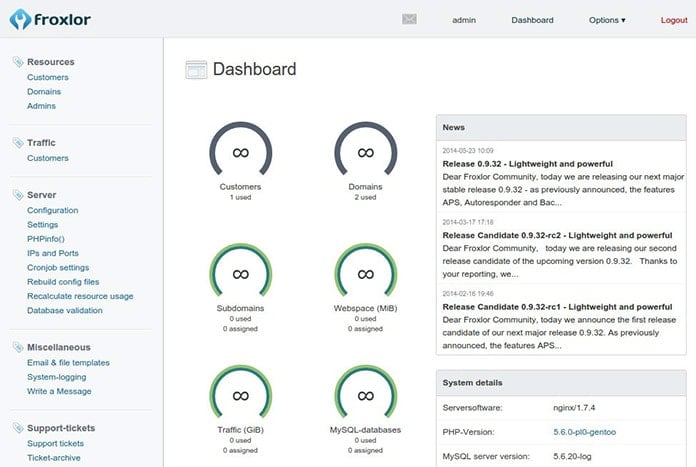Image resolution: width=696 pixels, height=467 pixels.
Task: Click the Customers usage gauge
Action: tap(241, 150)
